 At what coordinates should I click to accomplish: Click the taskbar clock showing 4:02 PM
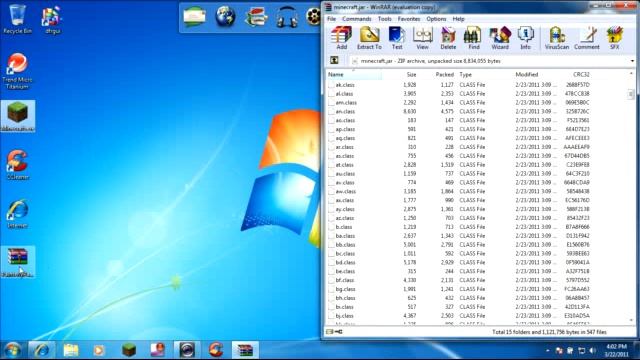(616, 351)
